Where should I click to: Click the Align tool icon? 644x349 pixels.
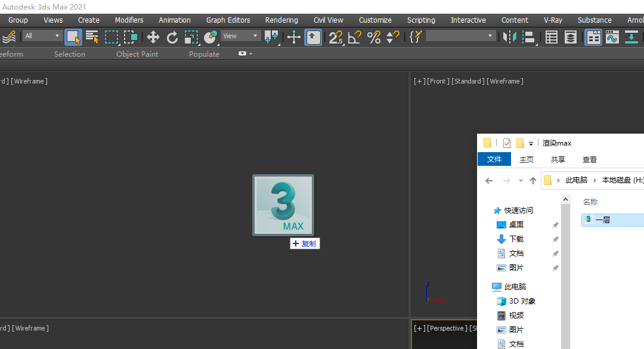tap(529, 37)
